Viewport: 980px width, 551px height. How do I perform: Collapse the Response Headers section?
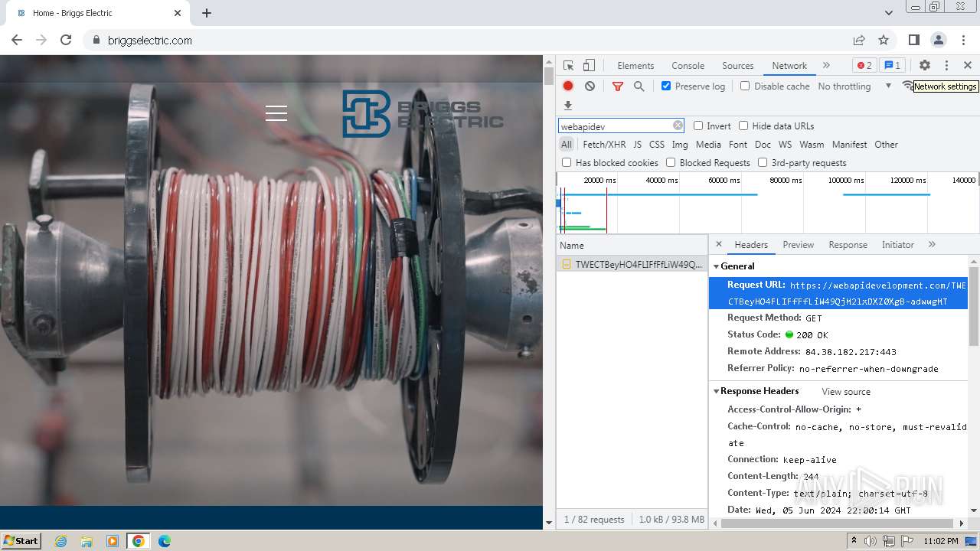tap(717, 391)
